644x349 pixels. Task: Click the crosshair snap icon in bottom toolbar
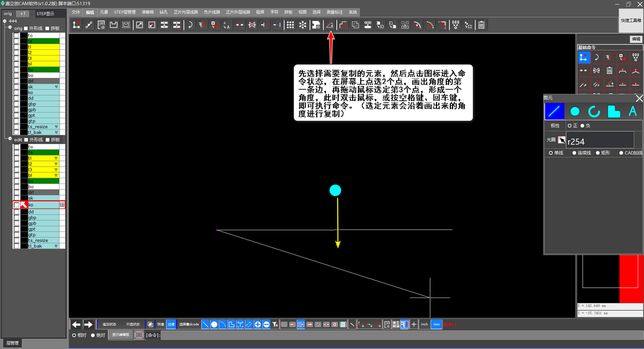coord(413,324)
